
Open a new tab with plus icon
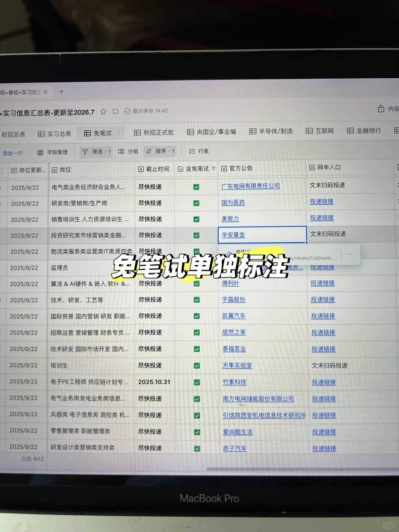click(61, 92)
